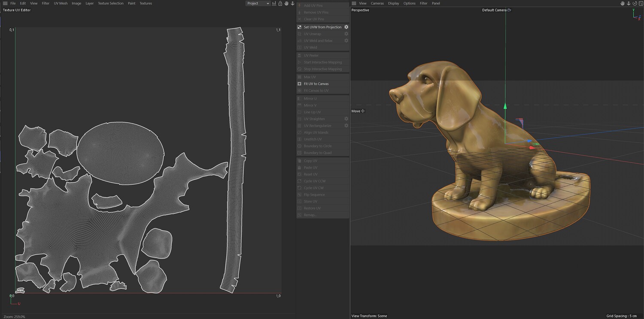This screenshot has width=644, height=319.
Task: Open the Project dropdown in UV editor
Action: (258, 3)
